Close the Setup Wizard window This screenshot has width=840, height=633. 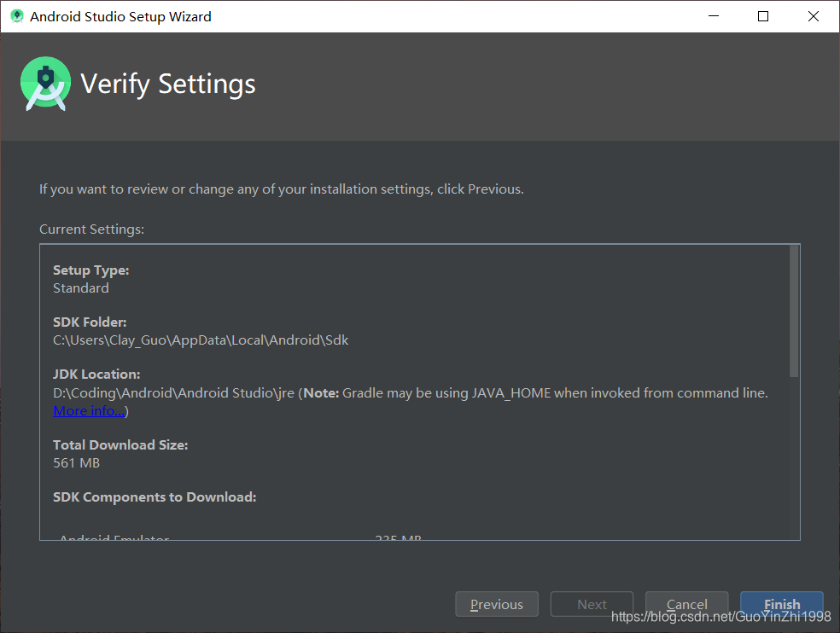[x=814, y=16]
